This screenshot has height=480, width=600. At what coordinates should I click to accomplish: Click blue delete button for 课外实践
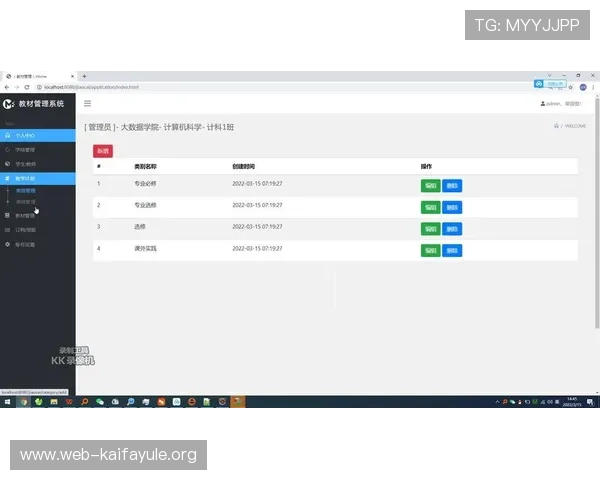(452, 251)
